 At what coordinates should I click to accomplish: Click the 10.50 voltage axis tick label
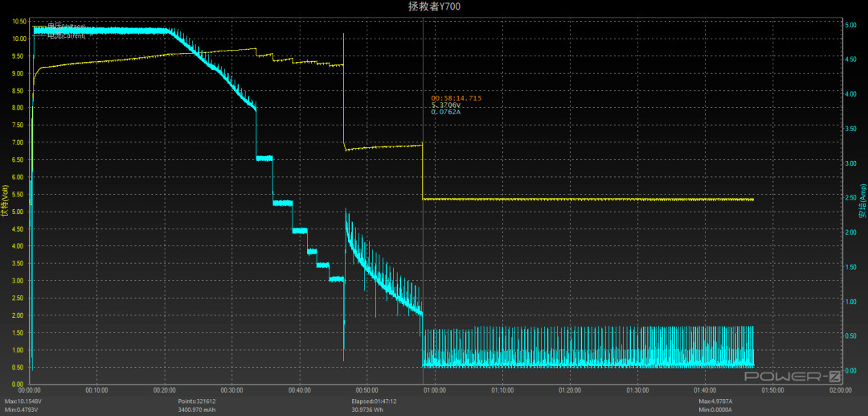pyautogui.click(x=18, y=21)
